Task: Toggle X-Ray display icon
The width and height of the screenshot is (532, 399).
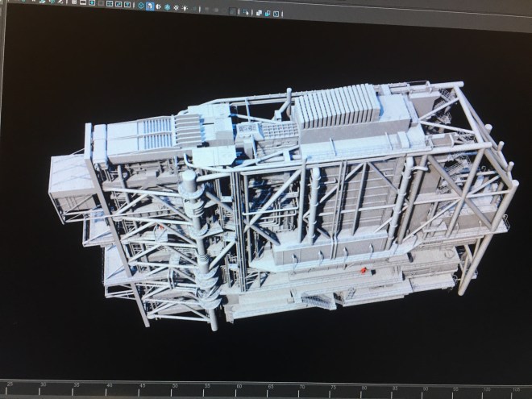Action: pos(258,12)
